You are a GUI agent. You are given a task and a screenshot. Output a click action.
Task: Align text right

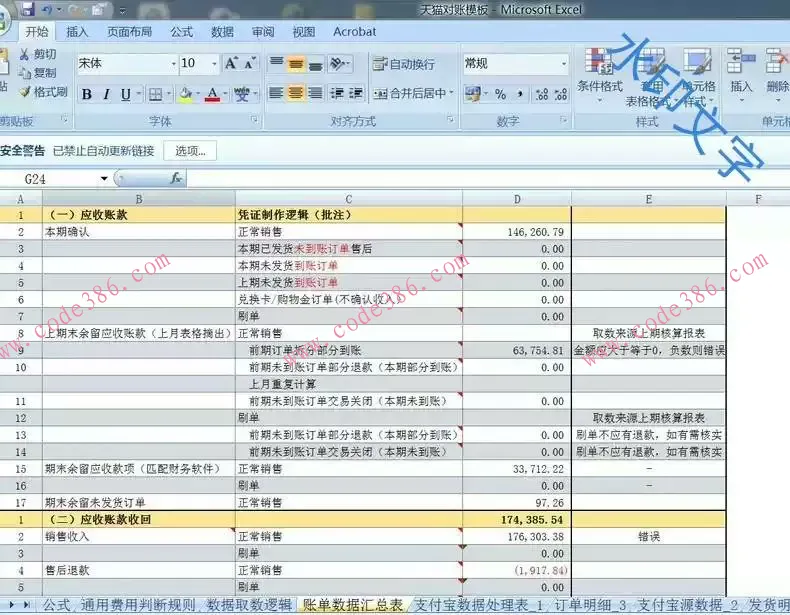pos(315,93)
